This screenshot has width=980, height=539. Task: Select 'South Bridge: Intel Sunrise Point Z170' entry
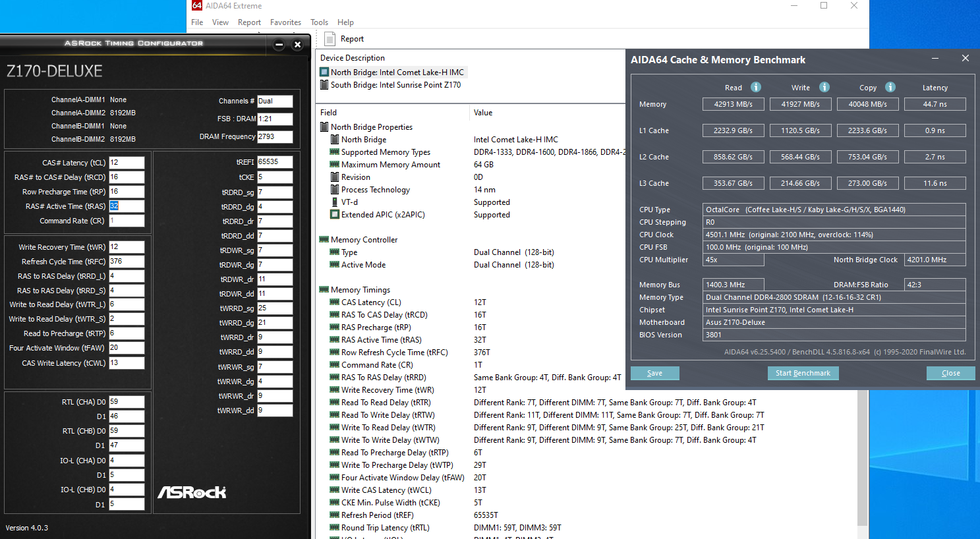point(395,85)
